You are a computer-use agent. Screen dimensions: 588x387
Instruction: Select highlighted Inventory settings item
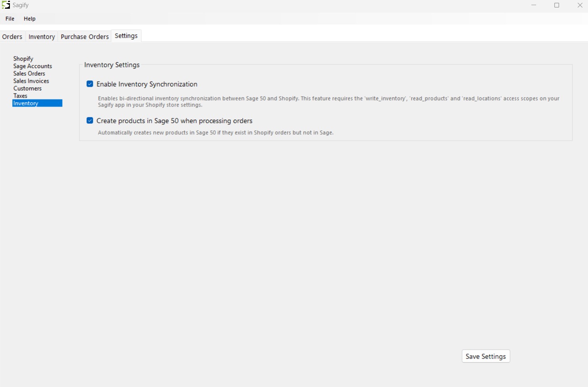[x=37, y=103]
